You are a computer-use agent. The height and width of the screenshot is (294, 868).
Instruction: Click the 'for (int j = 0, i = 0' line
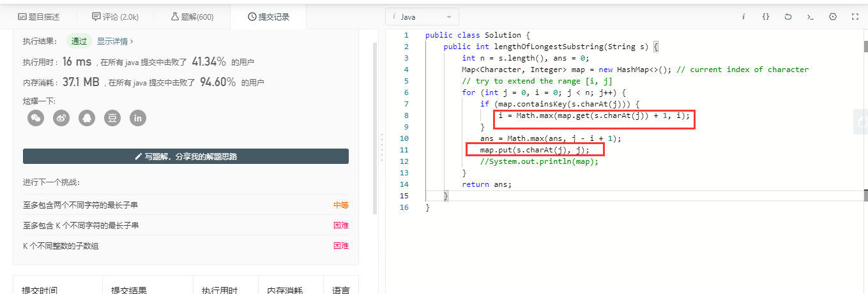tap(544, 92)
